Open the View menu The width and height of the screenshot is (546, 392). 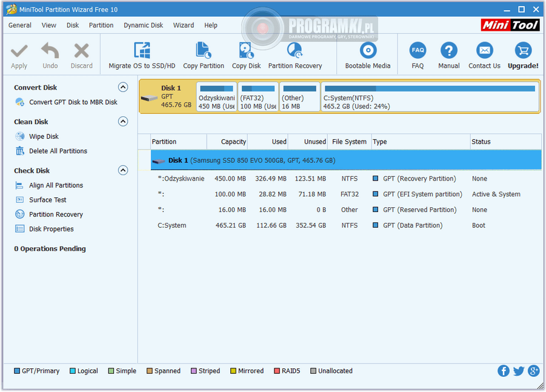[x=48, y=25]
